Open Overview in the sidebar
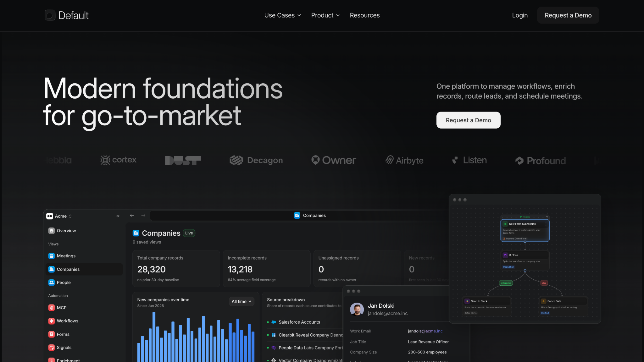The width and height of the screenshot is (644, 362). pyautogui.click(x=84, y=231)
